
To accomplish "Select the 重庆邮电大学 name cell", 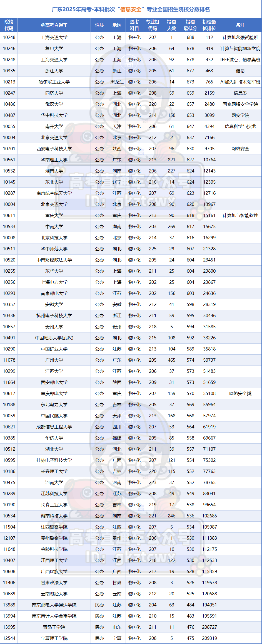I will coord(54,393).
